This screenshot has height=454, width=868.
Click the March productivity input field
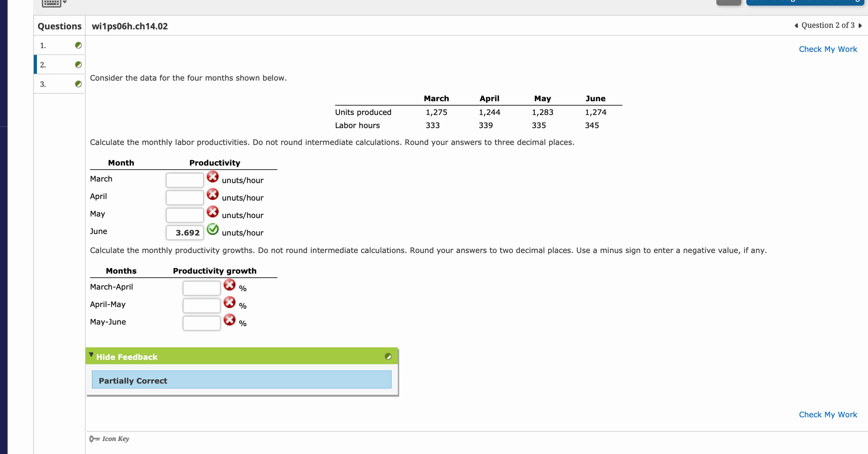(185, 180)
